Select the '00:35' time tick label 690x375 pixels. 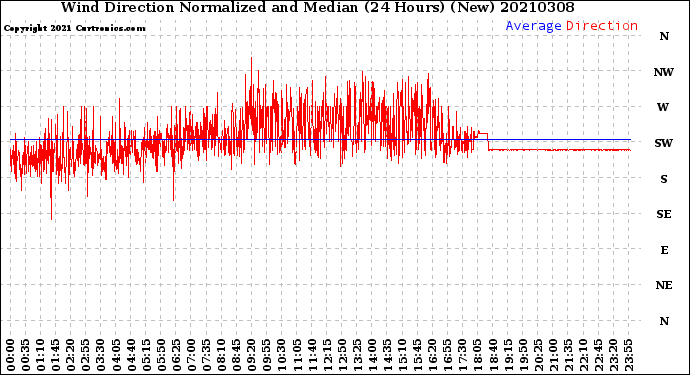26,355
